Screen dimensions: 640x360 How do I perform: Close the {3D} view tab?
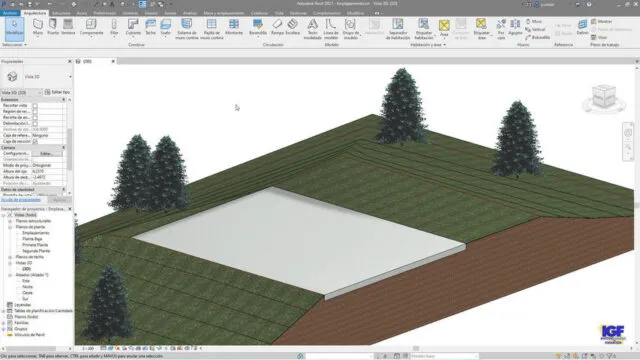(x=113, y=61)
